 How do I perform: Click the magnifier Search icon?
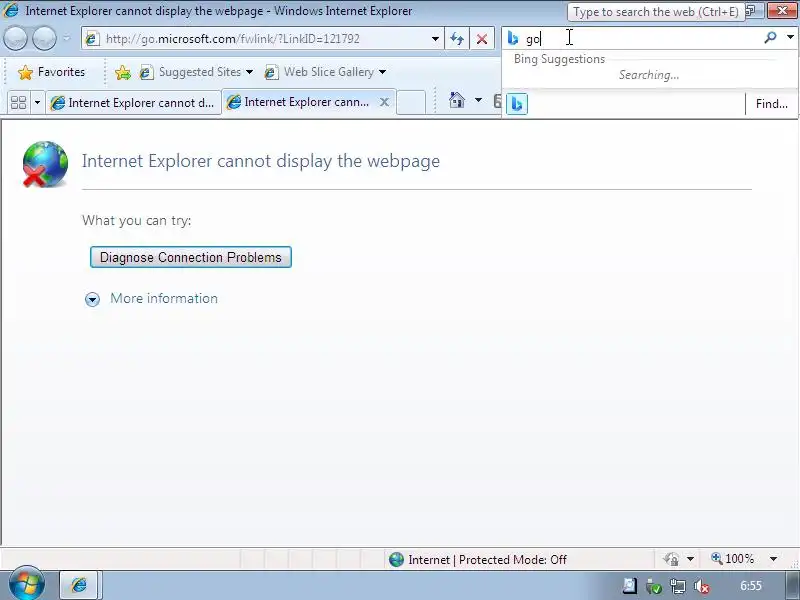[x=770, y=37]
